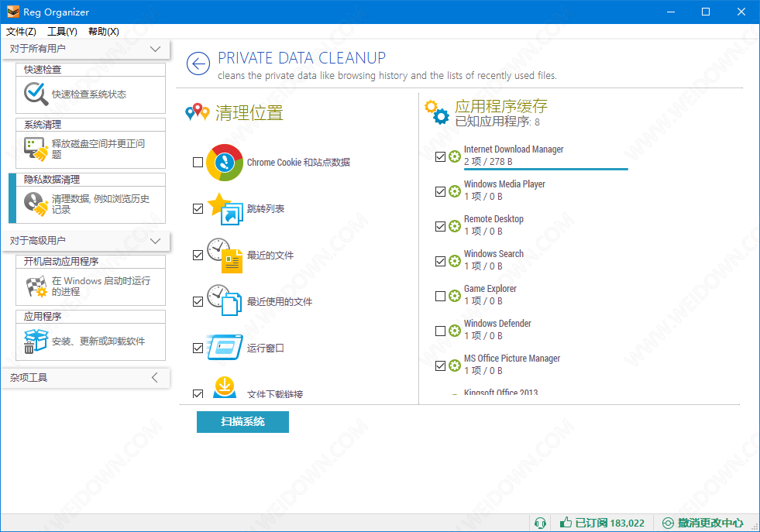The width and height of the screenshot is (760, 532).
Task: Click the 已知应用程序: 8 label
Action: tap(497, 121)
